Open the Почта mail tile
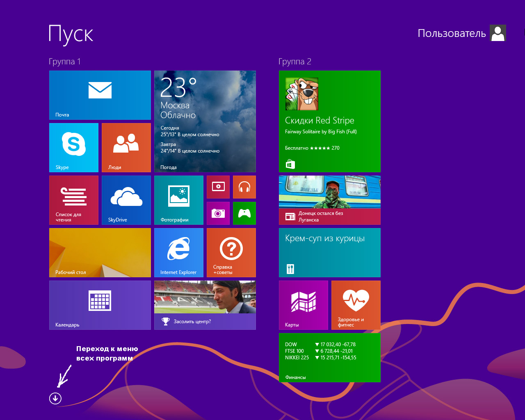The width and height of the screenshot is (525, 420). [100, 95]
